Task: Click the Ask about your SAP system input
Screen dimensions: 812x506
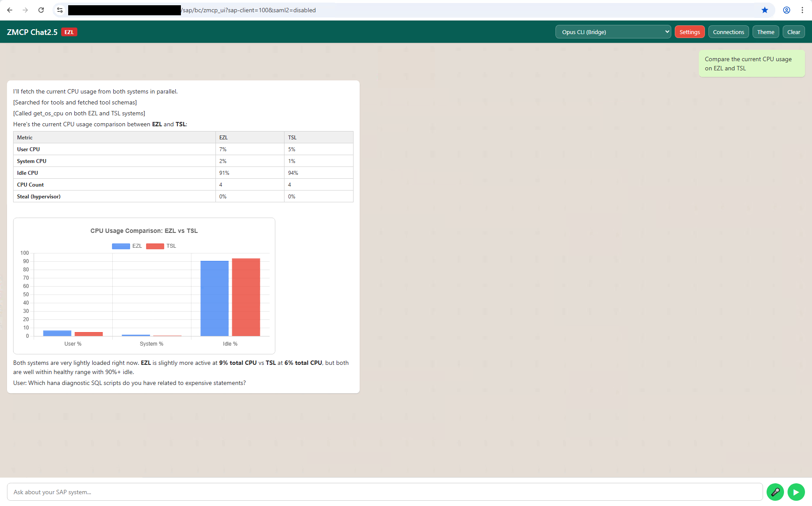Action: 385,492
